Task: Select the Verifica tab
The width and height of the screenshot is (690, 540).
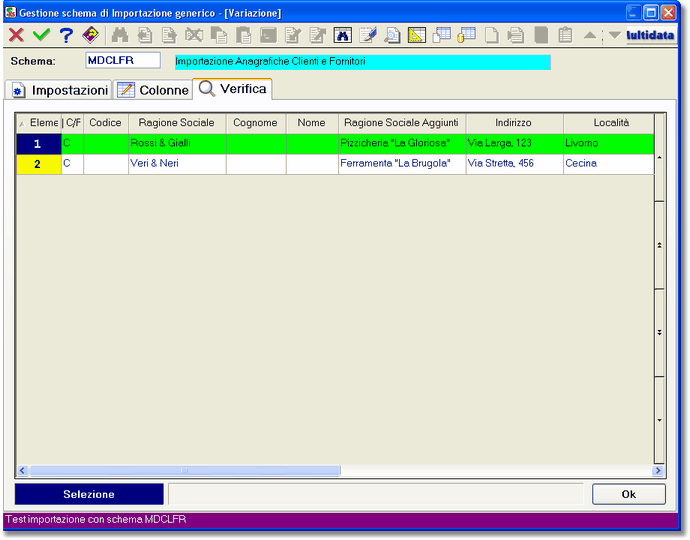Action: pyautogui.click(x=232, y=89)
